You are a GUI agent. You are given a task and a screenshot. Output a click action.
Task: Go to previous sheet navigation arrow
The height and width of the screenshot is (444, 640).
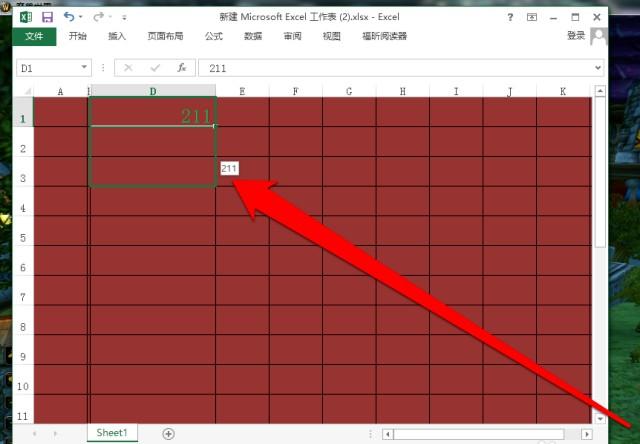coord(34,434)
